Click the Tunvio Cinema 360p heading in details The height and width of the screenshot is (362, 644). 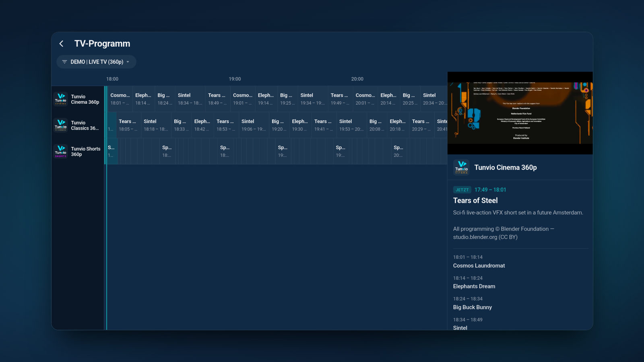506,167
